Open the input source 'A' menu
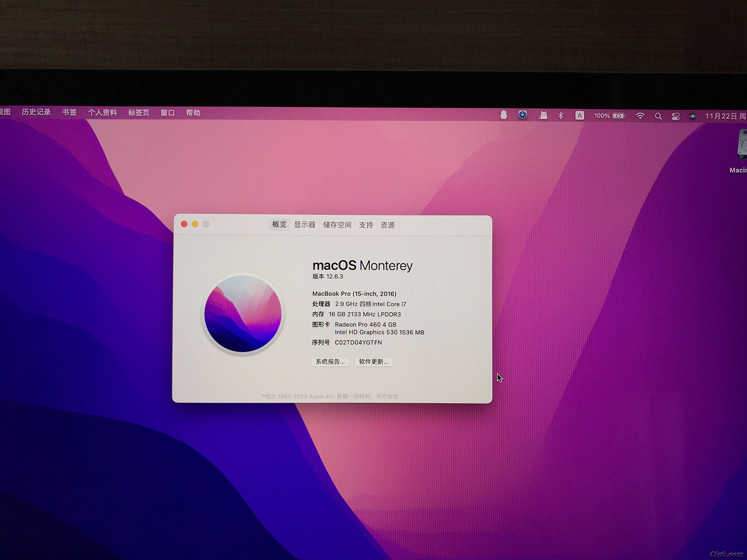The image size is (747, 560). click(579, 116)
